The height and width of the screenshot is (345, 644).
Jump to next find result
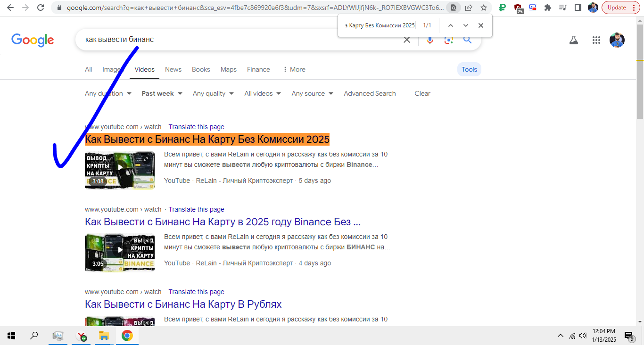pyautogui.click(x=466, y=25)
